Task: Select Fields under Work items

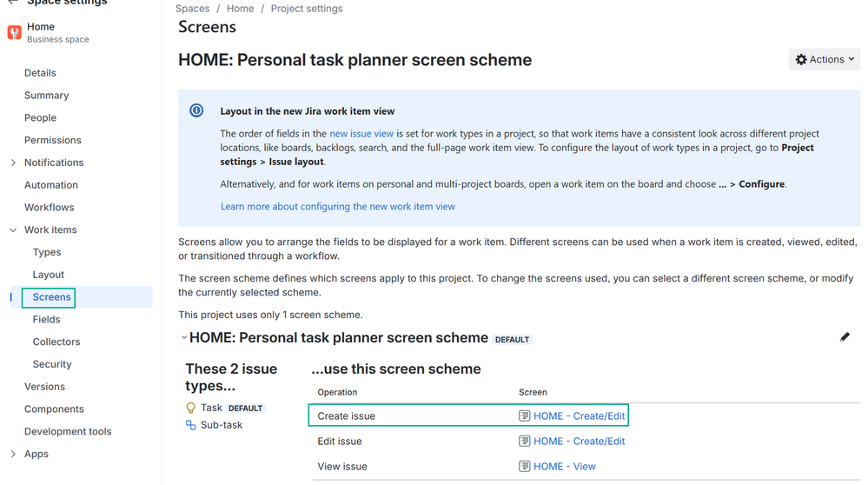Action: (47, 320)
